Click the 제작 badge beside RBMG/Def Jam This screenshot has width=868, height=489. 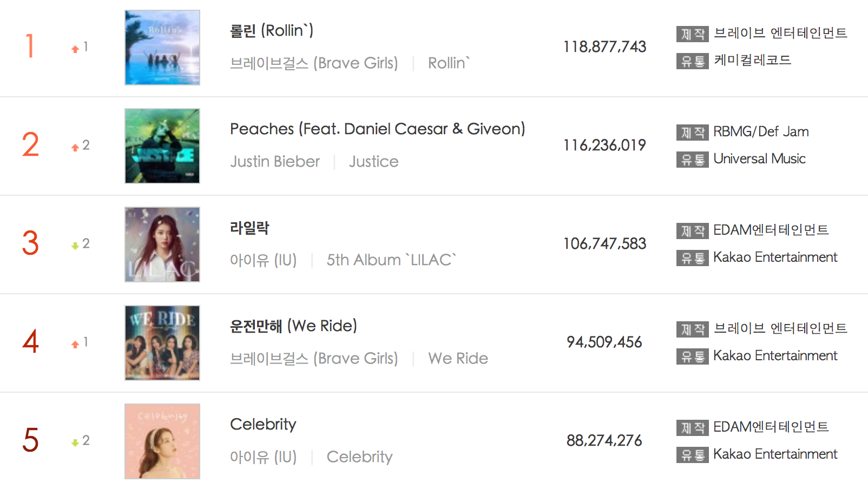pyautogui.click(x=692, y=133)
